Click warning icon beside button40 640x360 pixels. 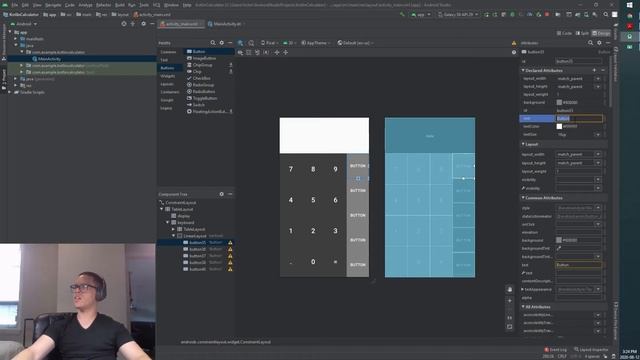[x=230, y=269]
